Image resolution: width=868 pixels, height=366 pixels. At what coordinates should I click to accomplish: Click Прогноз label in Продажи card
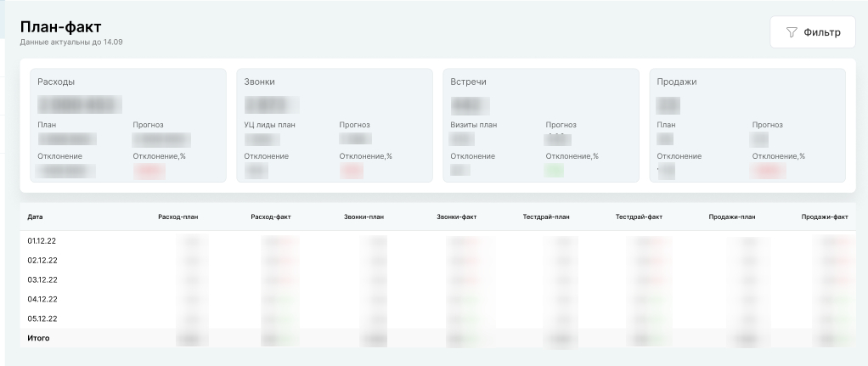tap(767, 125)
